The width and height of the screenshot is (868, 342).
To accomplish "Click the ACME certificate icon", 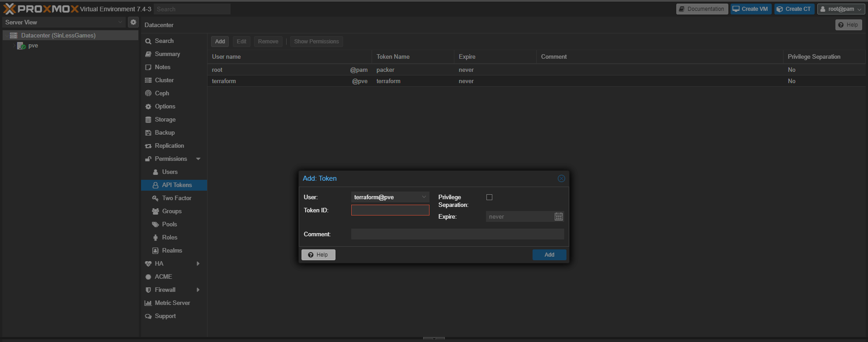I will 148,277.
